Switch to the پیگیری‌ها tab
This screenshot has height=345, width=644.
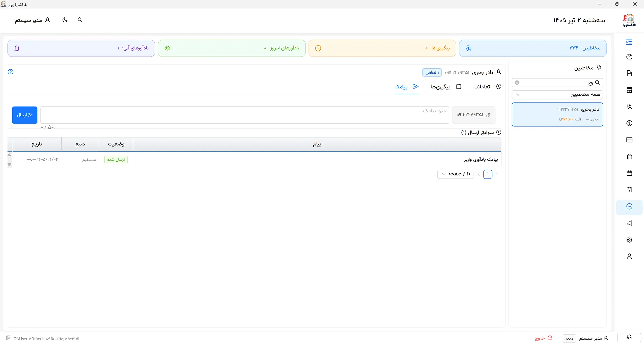[x=446, y=87]
